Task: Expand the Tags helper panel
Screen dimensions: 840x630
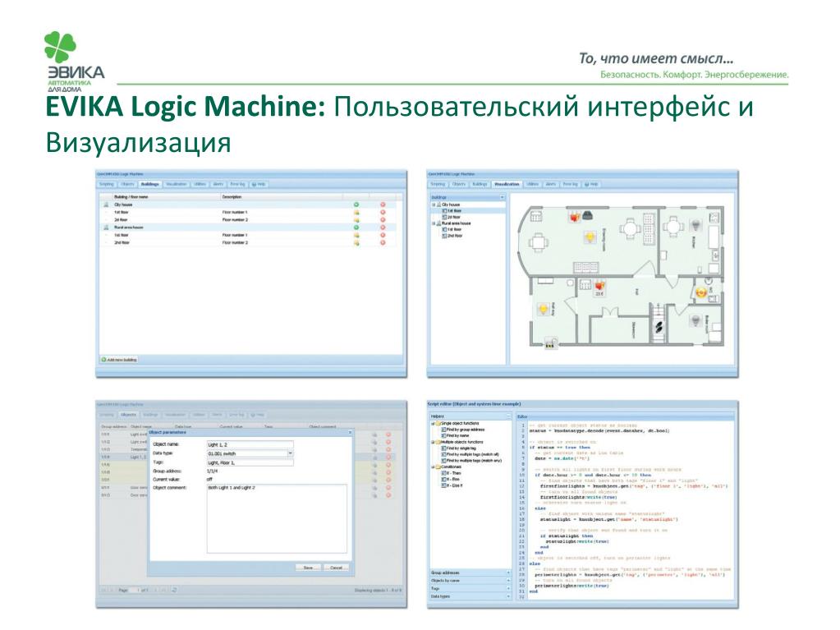Action: (x=508, y=588)
